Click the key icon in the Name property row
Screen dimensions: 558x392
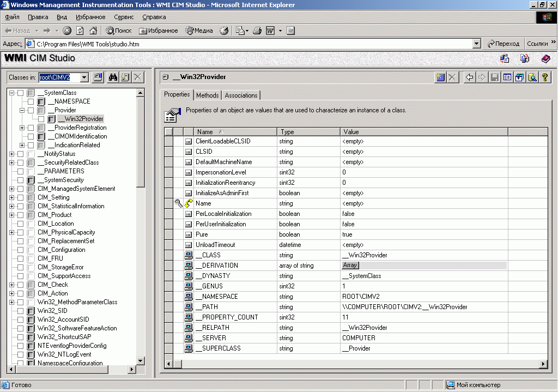click(x=178, y=203)
